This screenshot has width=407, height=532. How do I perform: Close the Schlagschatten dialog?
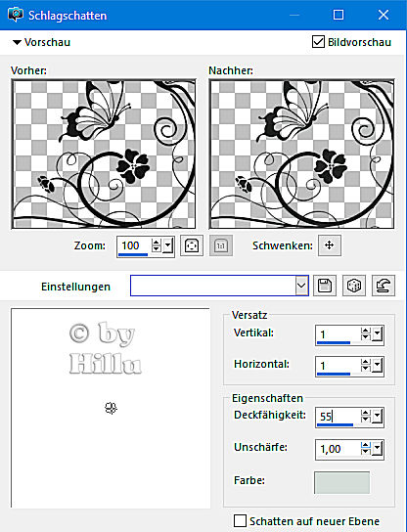pos(384,15)
